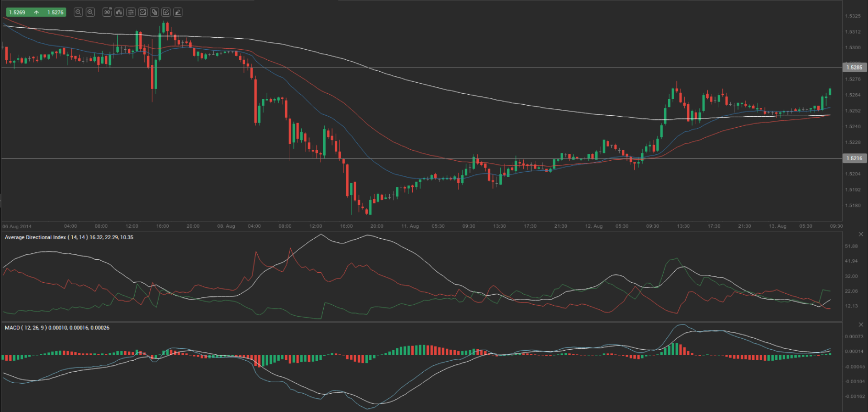Select the eraser tool in toolbar

click(178, 12)
